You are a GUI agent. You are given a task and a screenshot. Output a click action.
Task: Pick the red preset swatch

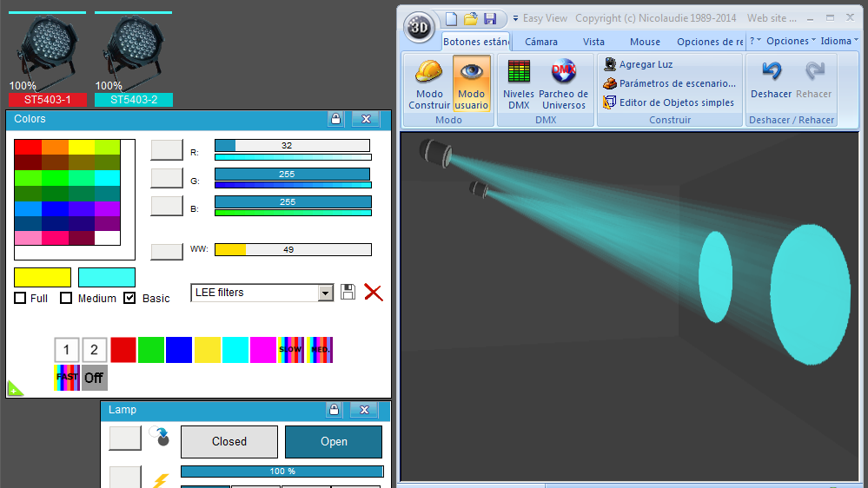tap(123, 350)
